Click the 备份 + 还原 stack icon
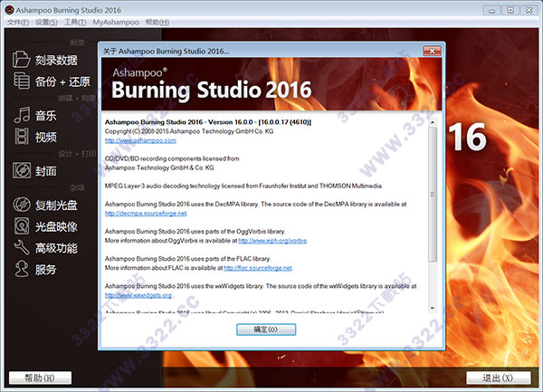The width and height of the screenshot is (543, 392). pyautogui.click(x=22, y=81)
